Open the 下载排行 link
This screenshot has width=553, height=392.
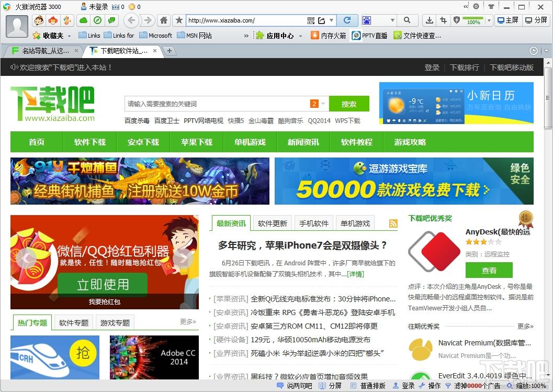click(464, 68)
